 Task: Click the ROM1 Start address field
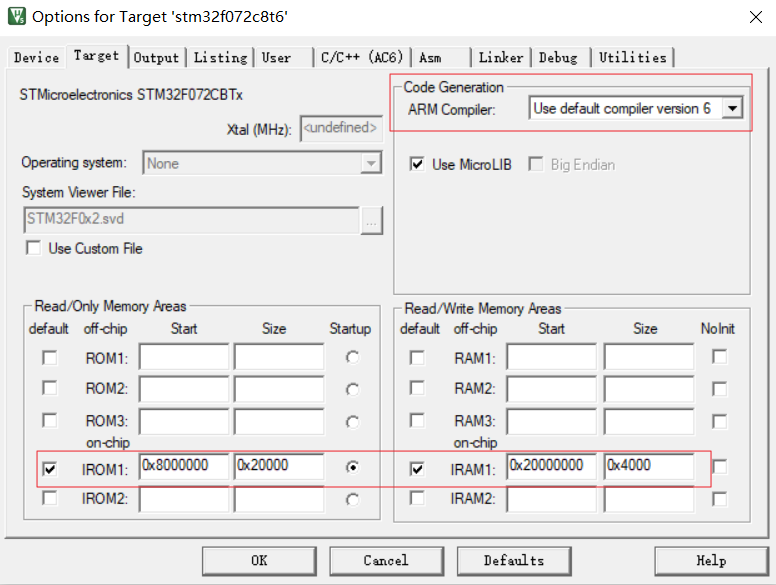pyautogui.click(x=184, y=356)
